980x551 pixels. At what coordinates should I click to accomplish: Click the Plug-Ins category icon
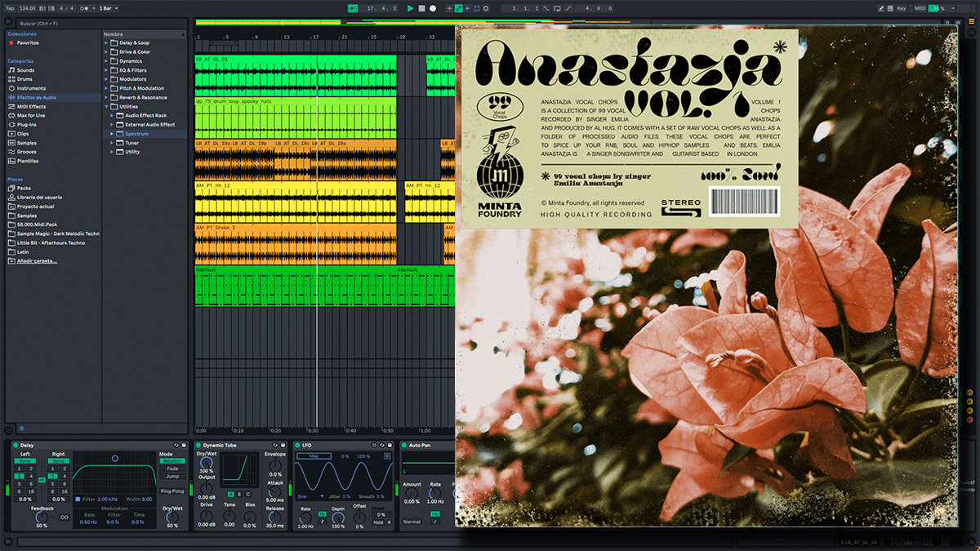(x=11, y=125)
